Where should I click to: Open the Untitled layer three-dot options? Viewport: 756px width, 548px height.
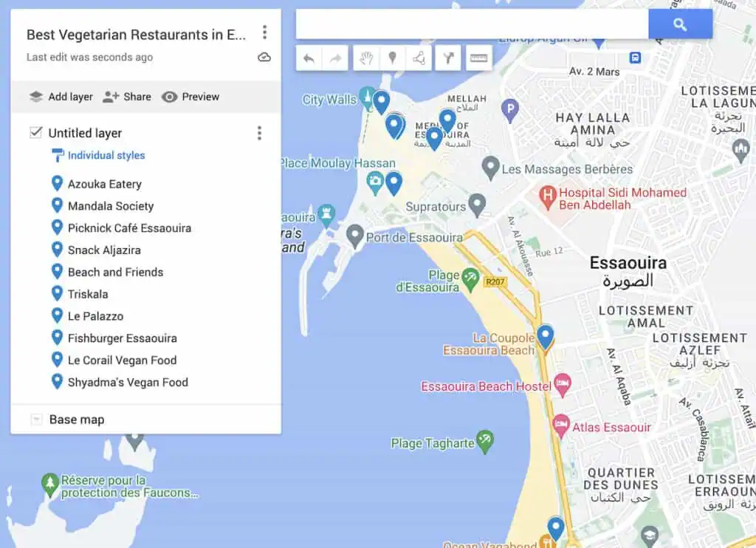click(x=259, y=133)
